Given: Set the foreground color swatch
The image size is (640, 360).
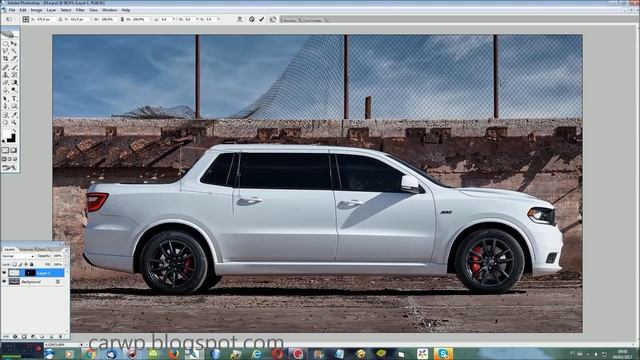Looking at the screenshot, I should click(x=6, y=133).
